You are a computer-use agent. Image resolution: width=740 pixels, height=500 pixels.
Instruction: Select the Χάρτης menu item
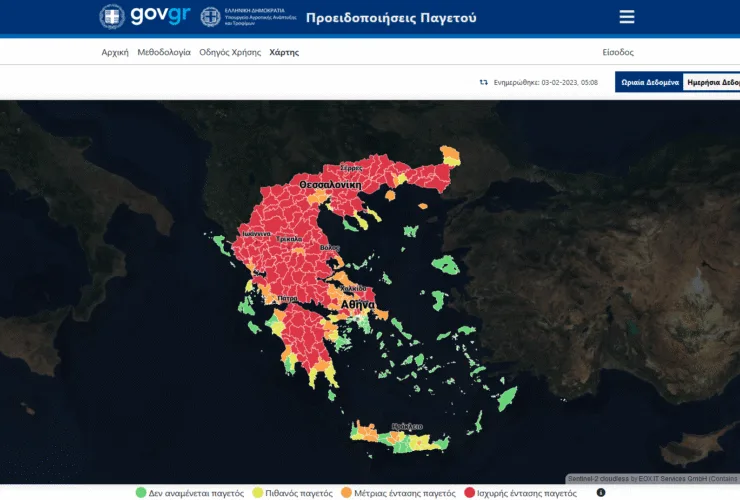(284, 52)
